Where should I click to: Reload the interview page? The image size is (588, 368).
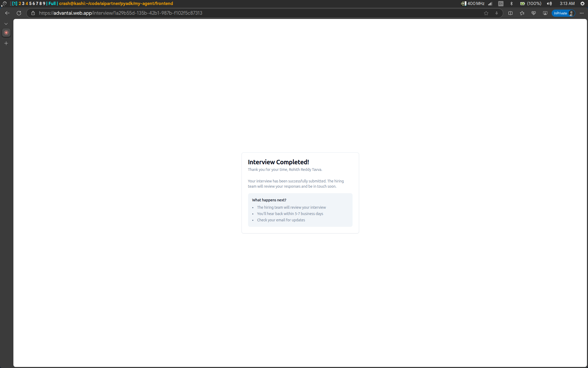19,13
